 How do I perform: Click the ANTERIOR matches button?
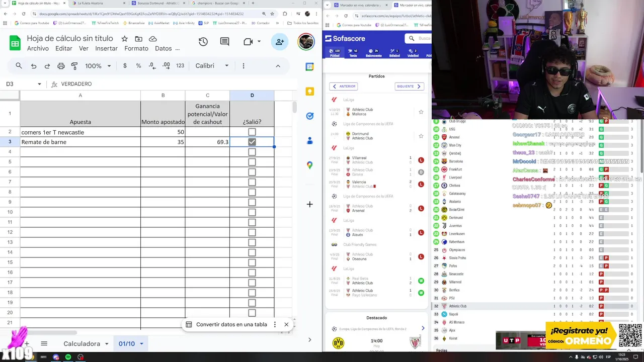tap(344, 86)
